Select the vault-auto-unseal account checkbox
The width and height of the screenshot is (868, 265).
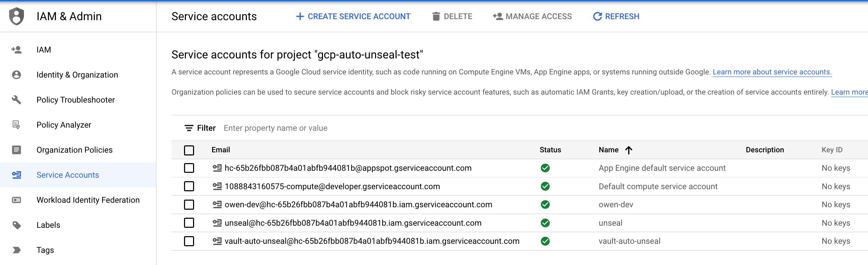(189, 241)
